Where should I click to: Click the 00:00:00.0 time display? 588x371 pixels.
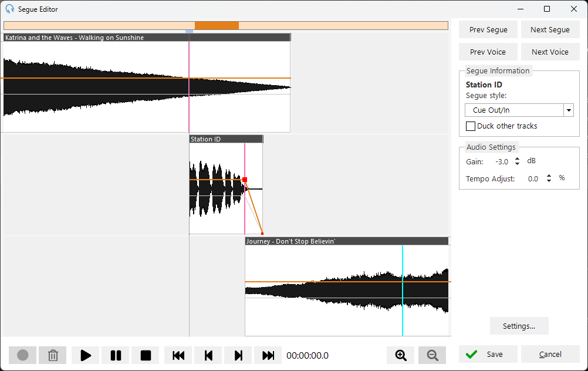[x=307, y=355]
